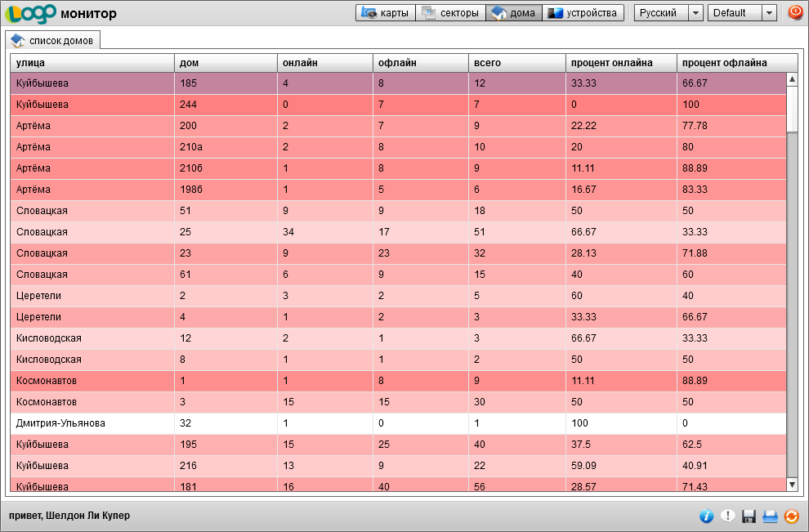Screen dimensions: 809x532
Task: Switch to the дома view
Action: (x=513, y=13)
